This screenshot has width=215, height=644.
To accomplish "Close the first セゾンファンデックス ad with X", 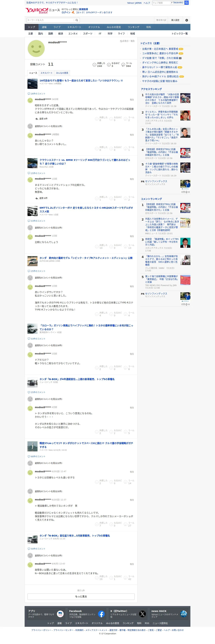I will 189,192.
